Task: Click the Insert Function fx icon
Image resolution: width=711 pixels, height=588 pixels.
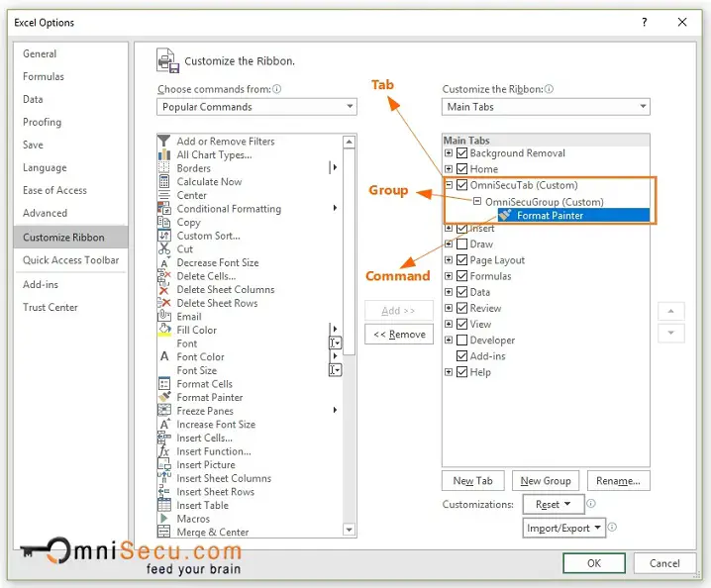Action: point(163,451)
